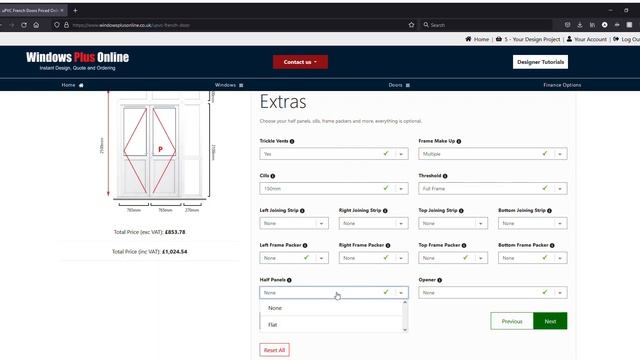640x360 pixels.
Task: Open Home item in navigation bar
Action: pyautogui.click(x=72, y=85)
